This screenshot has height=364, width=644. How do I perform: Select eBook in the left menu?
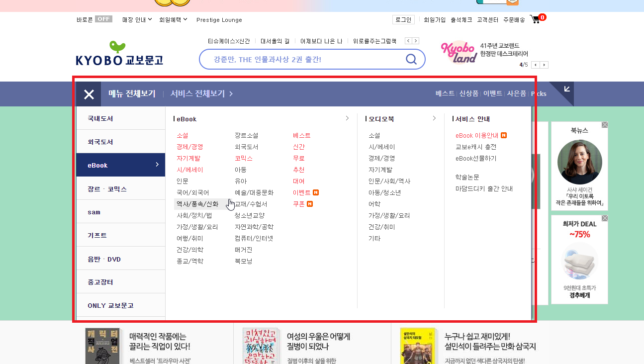pyautogui.click(x=121, y=165)
